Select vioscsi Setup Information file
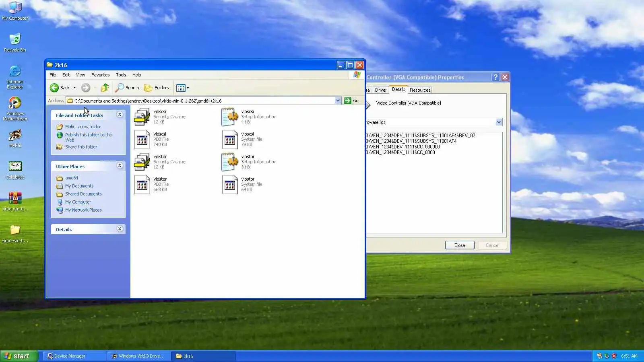Screen dimensions: 644x362 point(249,117)
